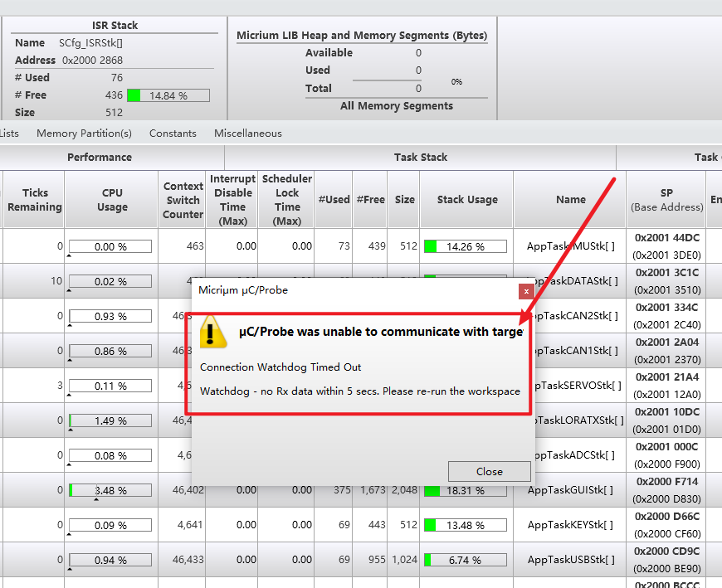Click the 1.49 % CPU usage bar
Screen dimensions: 722x588
(x=110, y=420)
